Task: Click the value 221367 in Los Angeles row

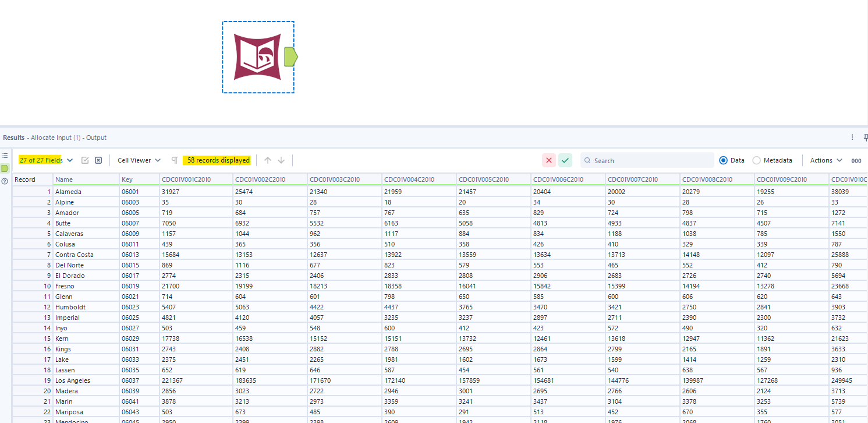Action: coord(196,380)
